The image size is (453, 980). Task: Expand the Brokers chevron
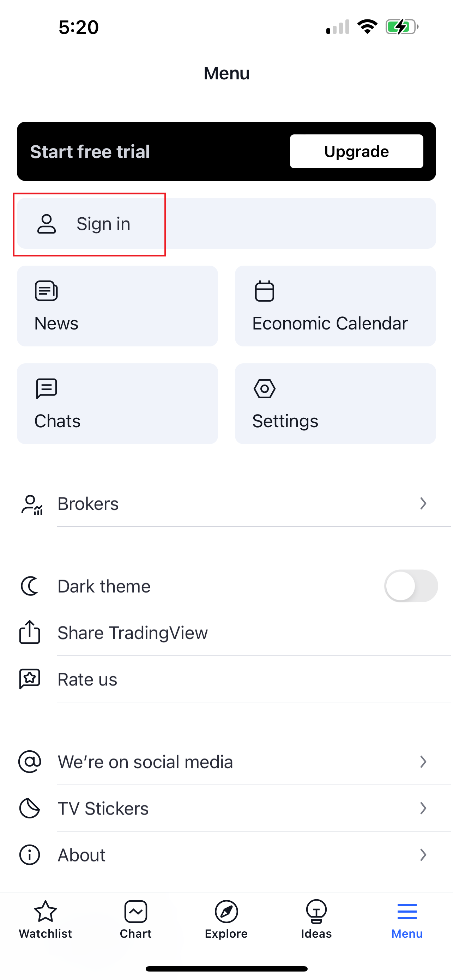click(x=423, y=504)
